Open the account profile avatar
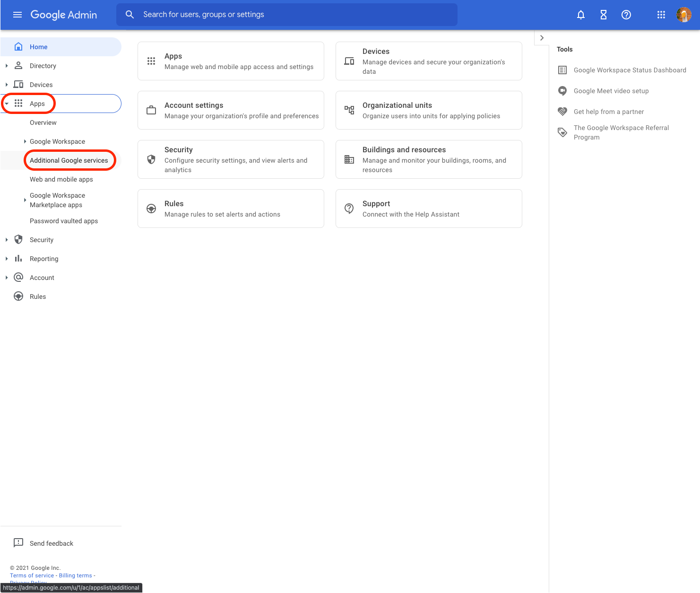The image size is (700, 593). [684, 15]
